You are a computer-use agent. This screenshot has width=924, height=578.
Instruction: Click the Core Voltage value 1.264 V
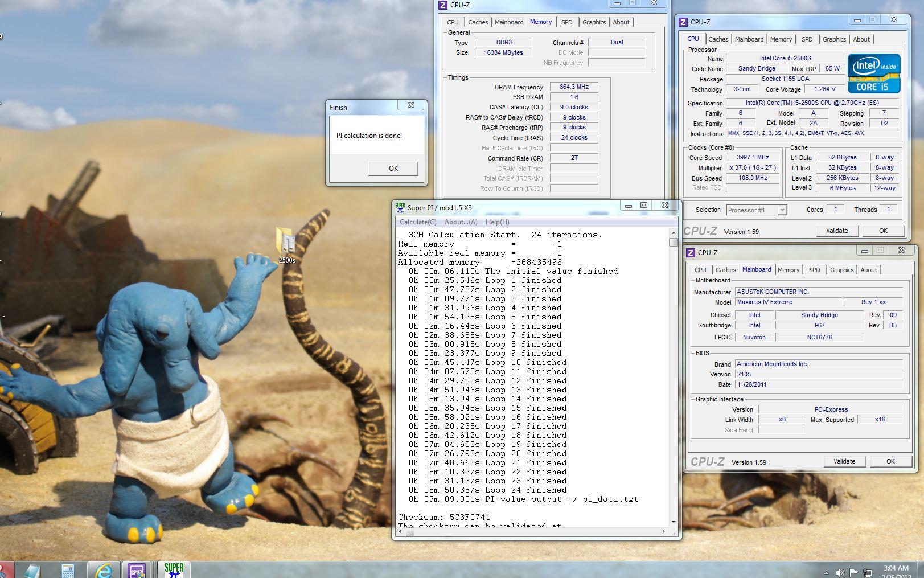pos(824,89)
